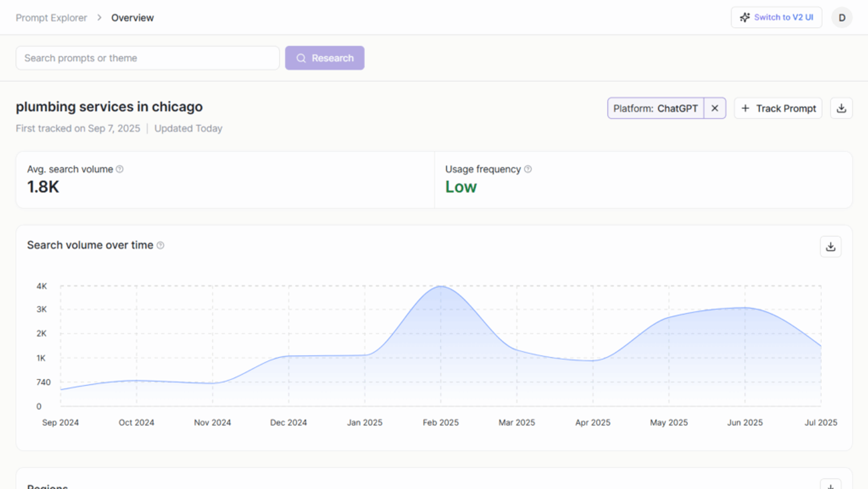
Task: Download the Search volume over time chart
Action: coord(830,247)
